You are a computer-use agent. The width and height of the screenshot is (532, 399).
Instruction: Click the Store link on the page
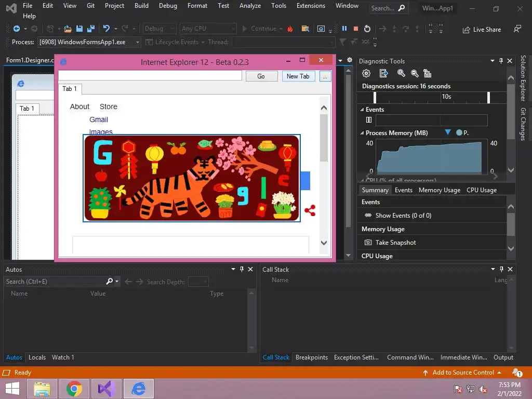[x=109, y=107]
